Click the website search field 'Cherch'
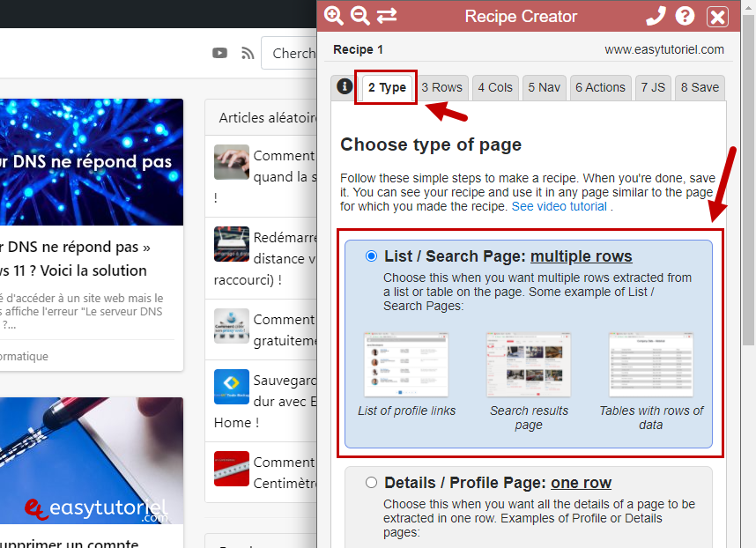Screen dimensions: 756x548 coord(289,53)
